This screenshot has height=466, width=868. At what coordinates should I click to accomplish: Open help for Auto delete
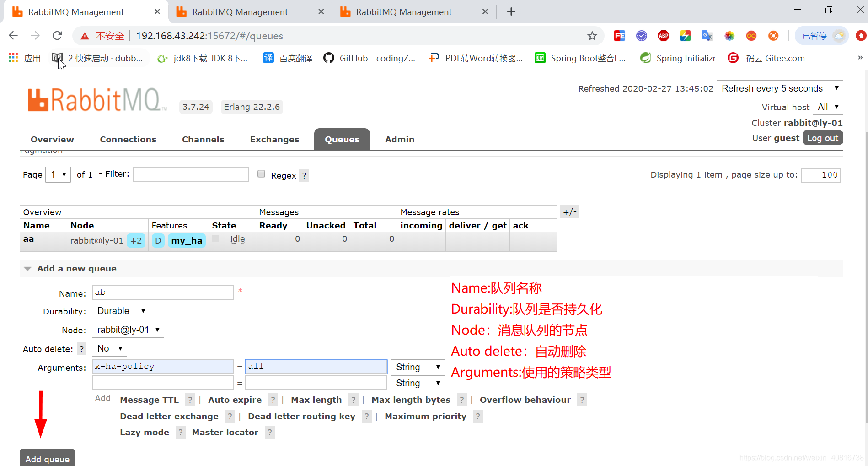click(81, 349)
